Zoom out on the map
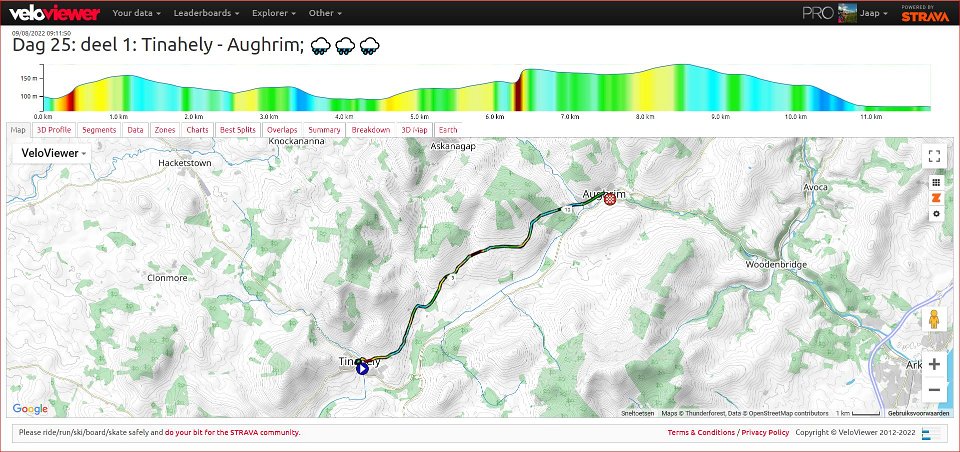960x452 pixels. (x=934, y=390)
